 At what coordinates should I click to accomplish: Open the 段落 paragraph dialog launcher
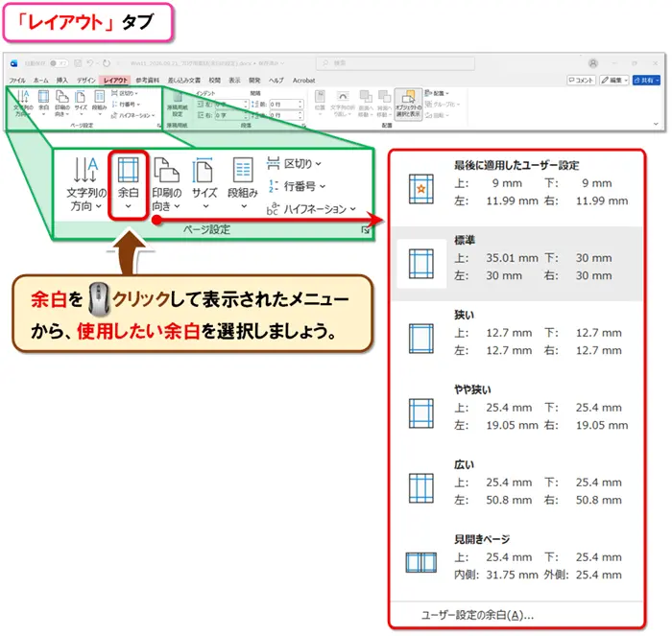point(303,126)
